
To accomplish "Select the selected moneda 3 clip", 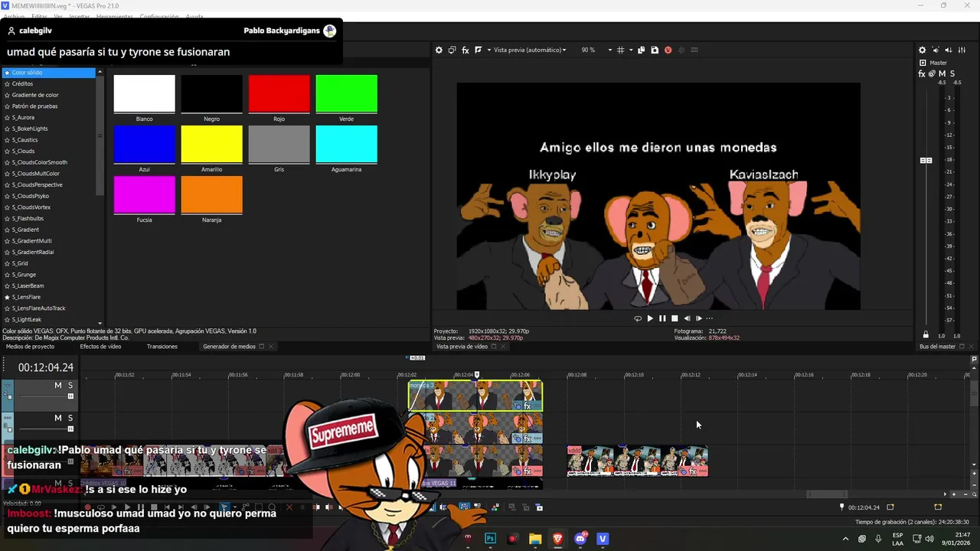I will point(475,396).
